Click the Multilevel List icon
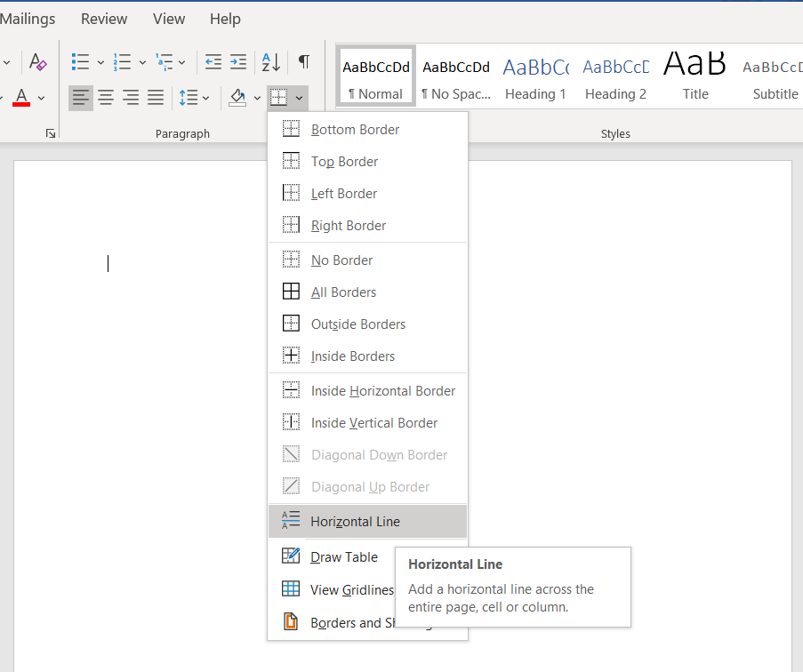803x672 pixels. point(165,62)
